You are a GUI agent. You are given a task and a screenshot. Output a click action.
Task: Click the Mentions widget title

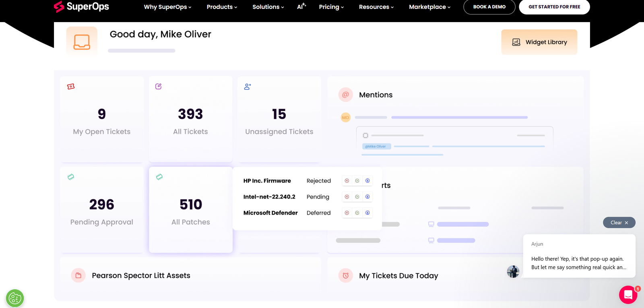tap(376, 95)
